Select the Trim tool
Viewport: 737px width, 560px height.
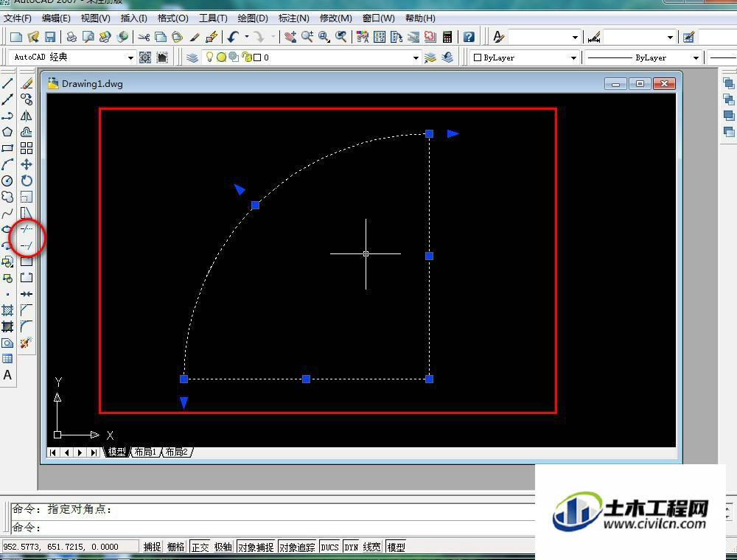pyautogui.click(x=27, y=229)
